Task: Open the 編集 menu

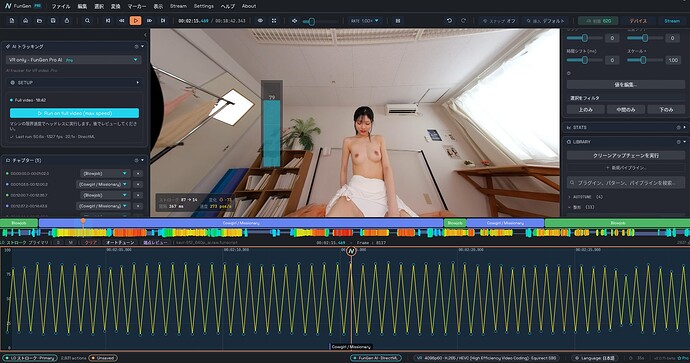Action: point(82,6)
